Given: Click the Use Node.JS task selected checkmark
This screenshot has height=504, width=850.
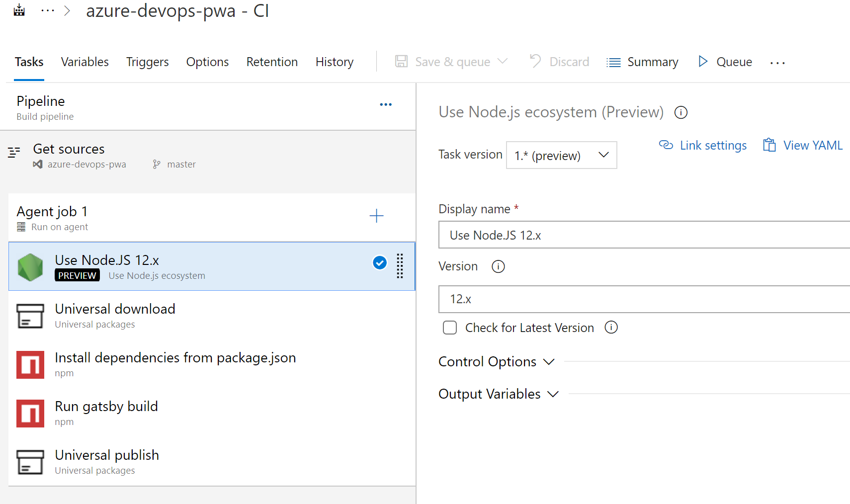Looking at the screenshot, I should [380, 262].
